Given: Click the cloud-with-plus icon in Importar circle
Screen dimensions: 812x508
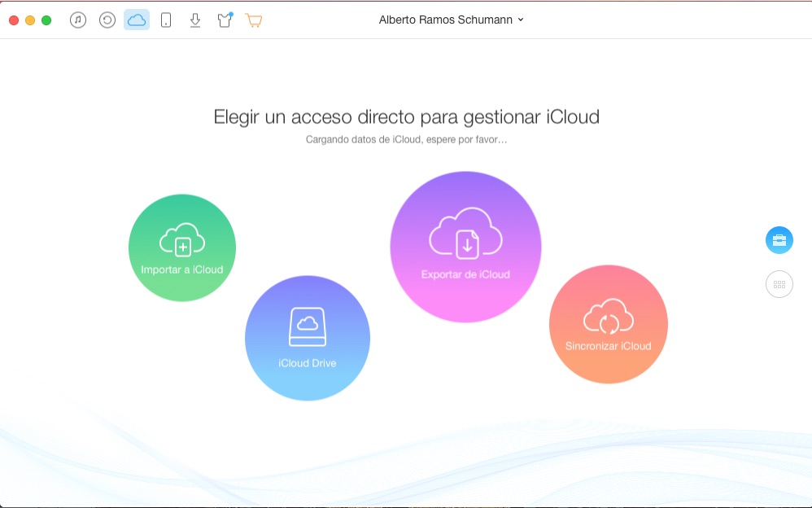Looking at the screenshot, I should 182,239.
